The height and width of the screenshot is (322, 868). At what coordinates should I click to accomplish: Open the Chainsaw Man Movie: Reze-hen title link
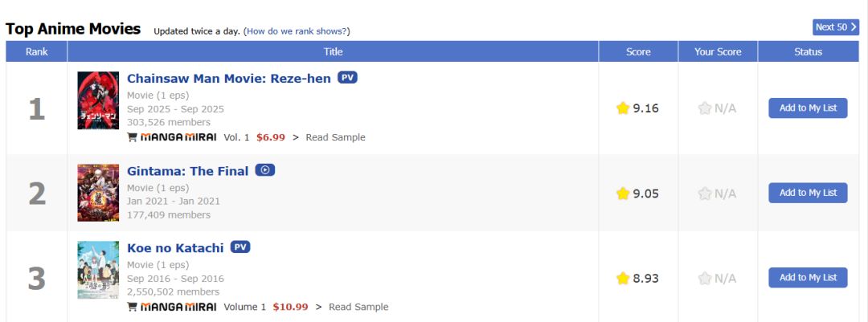tap(229, 79)
